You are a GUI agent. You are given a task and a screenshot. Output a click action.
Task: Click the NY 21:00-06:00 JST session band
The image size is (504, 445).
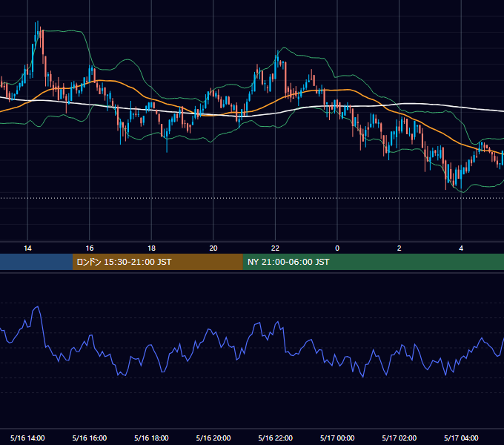[373, 262]
